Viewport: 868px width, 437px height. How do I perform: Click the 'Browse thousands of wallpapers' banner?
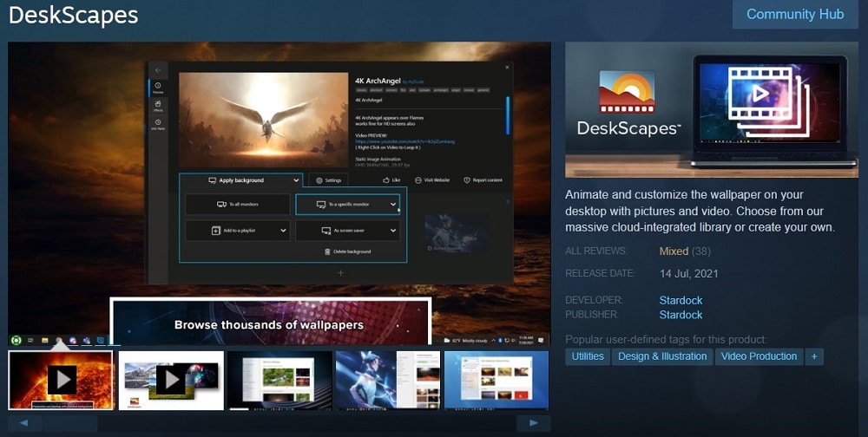coord(270,322)
